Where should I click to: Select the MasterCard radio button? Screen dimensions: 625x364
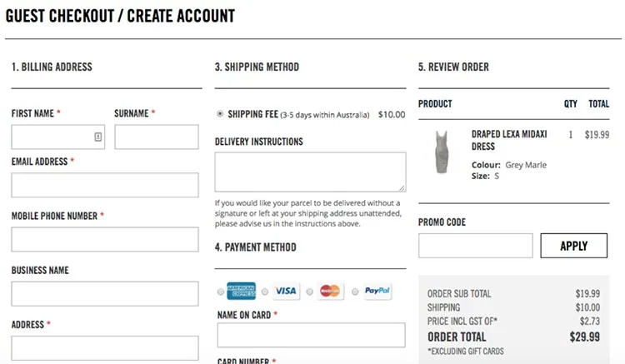click(x=310, y=292)
